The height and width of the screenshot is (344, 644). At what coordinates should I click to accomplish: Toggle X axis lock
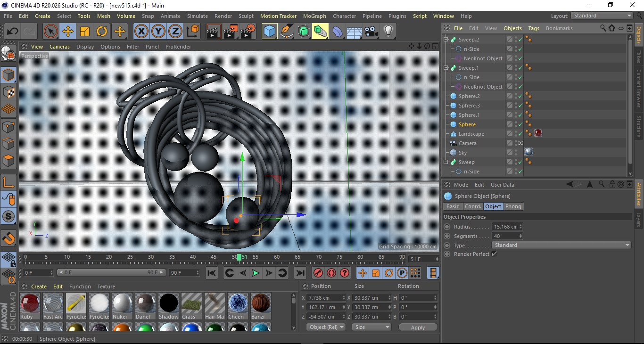141,32
